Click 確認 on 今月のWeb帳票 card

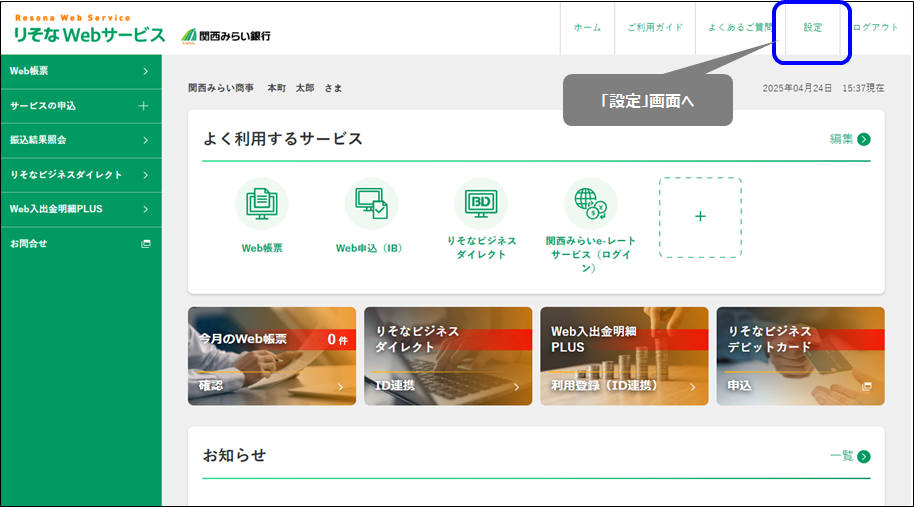point(210,385)
